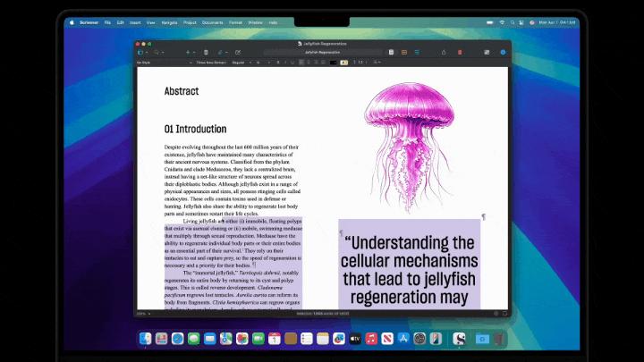Viewport: 644px width, 362px height.
Task: Open Scrivener from the Dock
Action: 459,339
